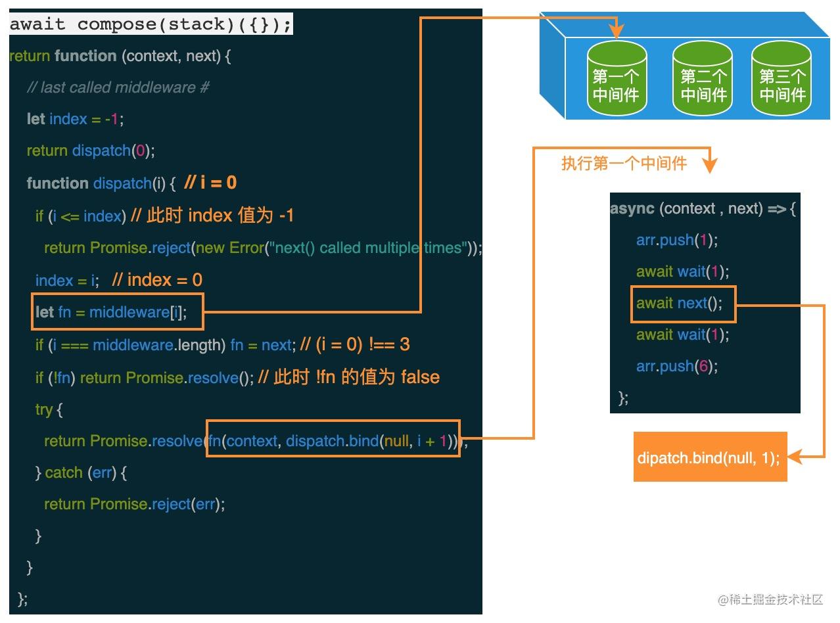This screenshot has width=840, height=623.
Task: Click the 'return Promise.reject(err);' line
Action: coord(135,504)
